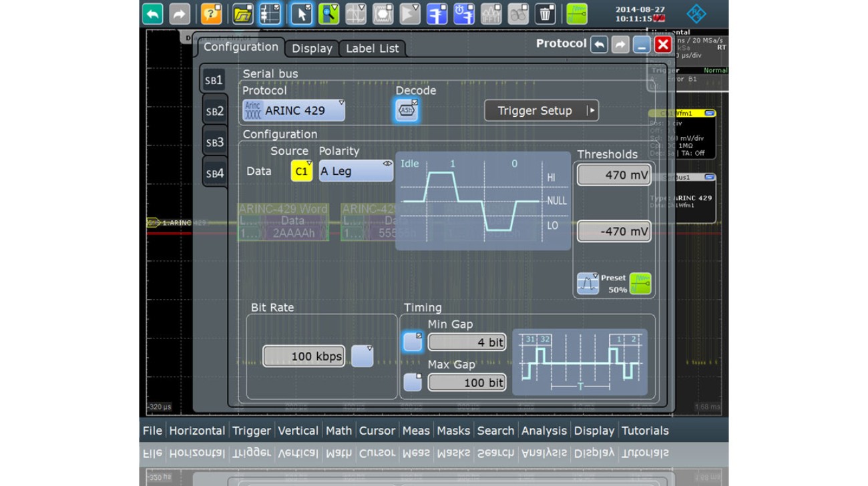Open the Horizontal menu
This screenshot has width=868, height=486.
(x=197, y=431)
